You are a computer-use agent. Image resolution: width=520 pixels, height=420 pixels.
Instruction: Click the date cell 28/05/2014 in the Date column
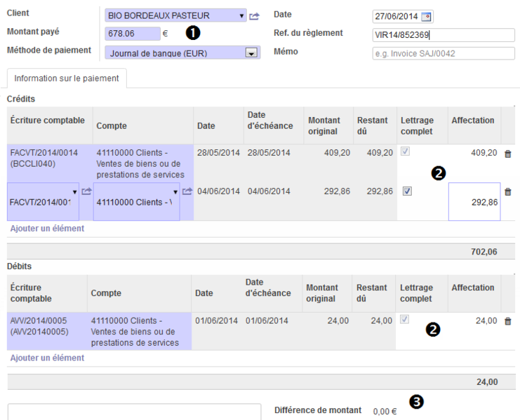tap(218, 153)
